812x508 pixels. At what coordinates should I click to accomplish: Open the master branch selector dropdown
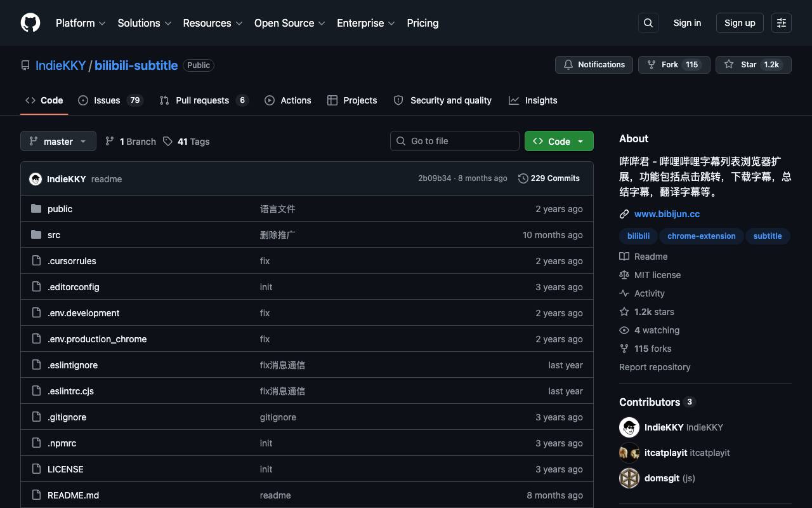58,141
